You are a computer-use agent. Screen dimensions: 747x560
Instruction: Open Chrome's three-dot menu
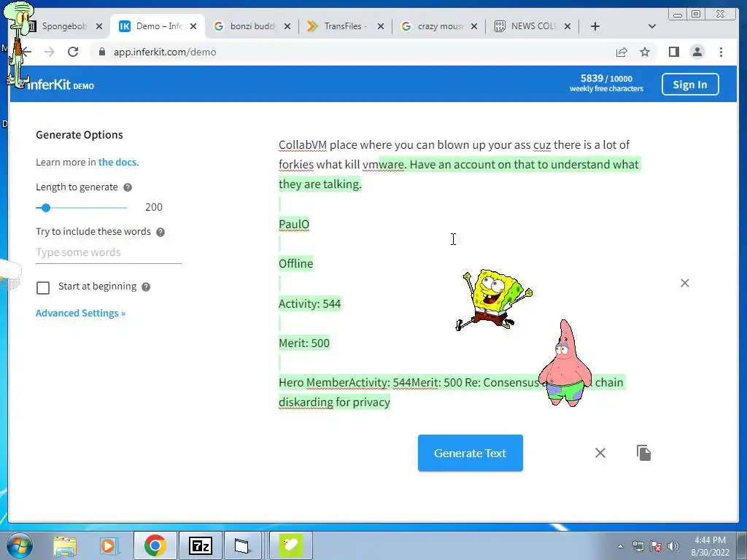pos(721,52)
